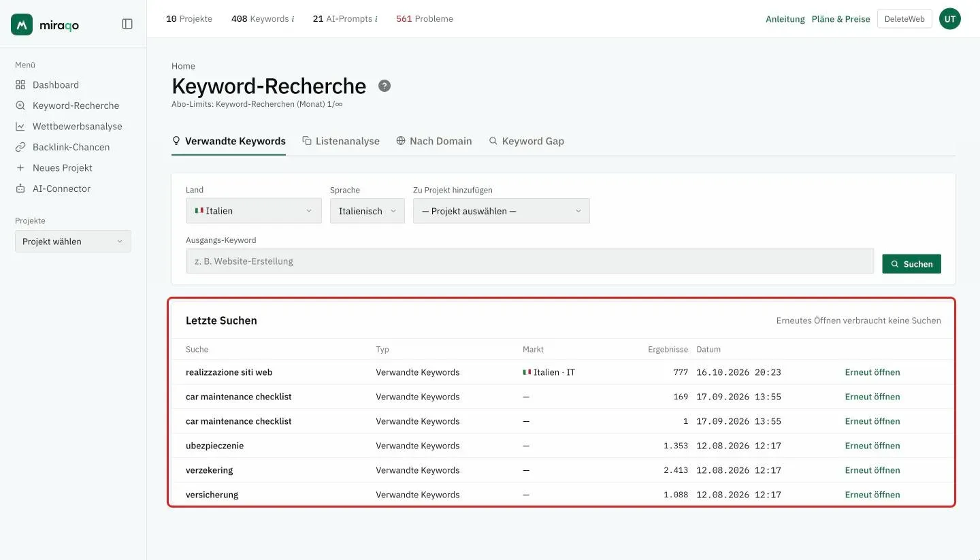Reopen the 'versicherung' search
This screenshot has height=560, width=980.
click(872, 495)
